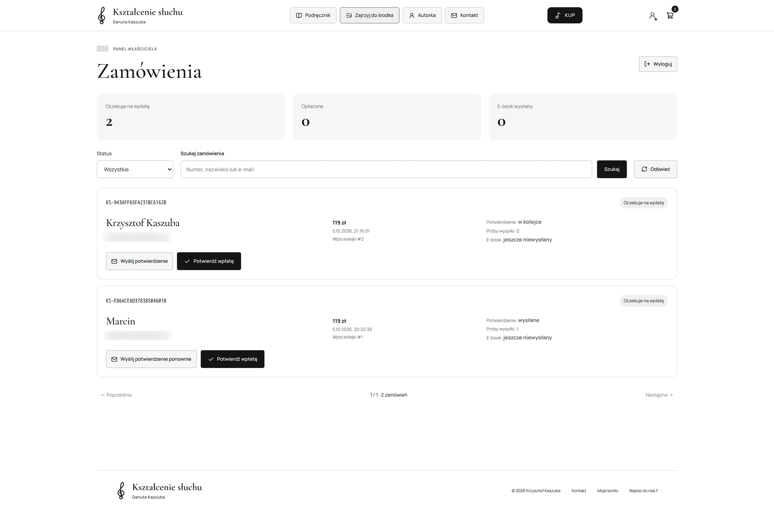Send confirmation for Krzysztof Kaszuba order

pos(139,261)
